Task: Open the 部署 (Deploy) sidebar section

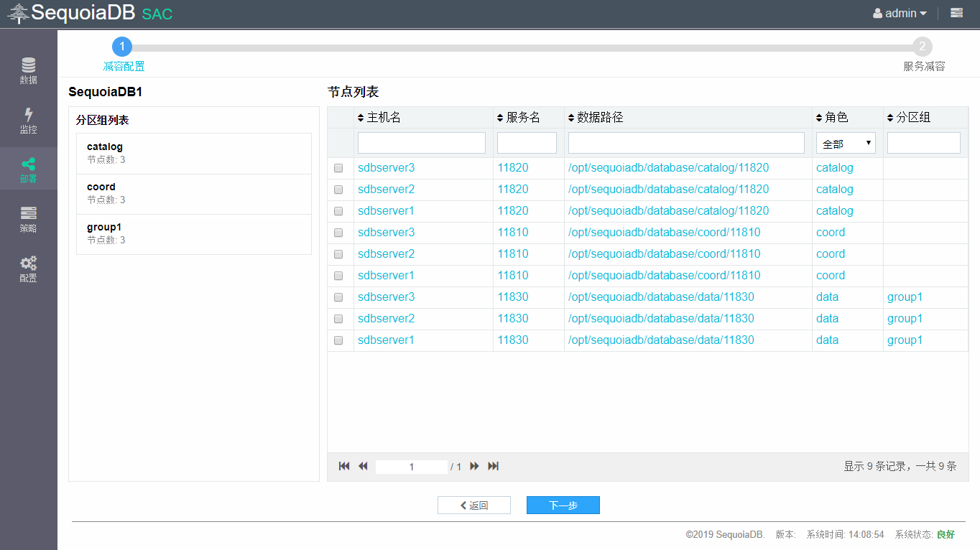Action: [28, 170]
